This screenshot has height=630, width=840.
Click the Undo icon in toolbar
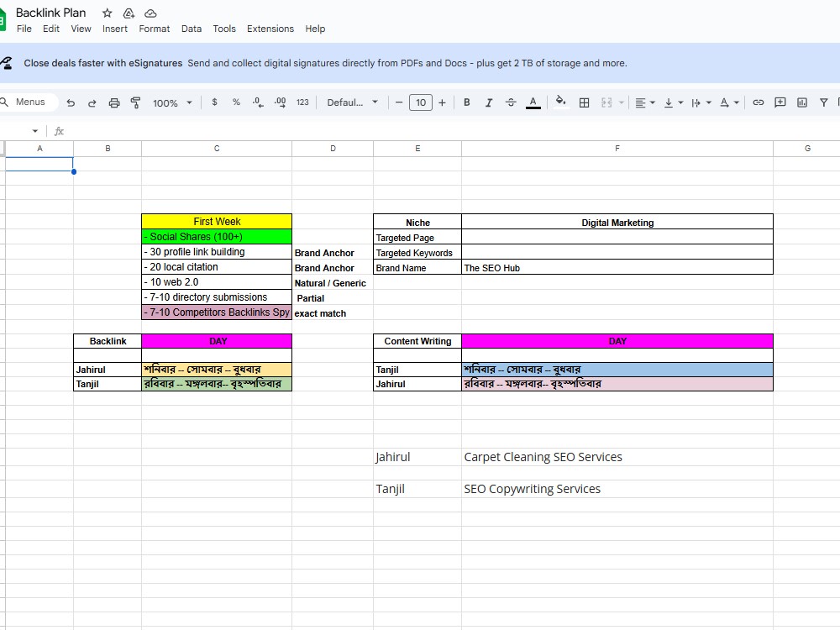click(71, 102)
